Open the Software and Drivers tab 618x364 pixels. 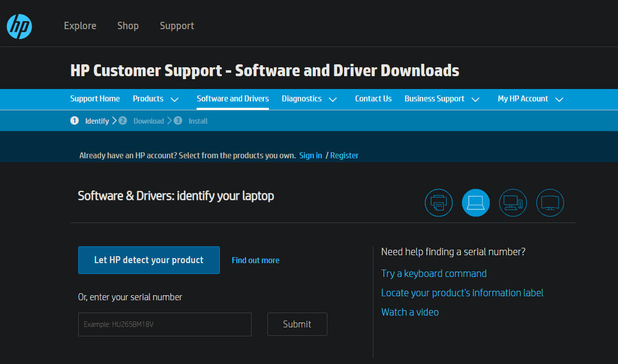[233, 98]
